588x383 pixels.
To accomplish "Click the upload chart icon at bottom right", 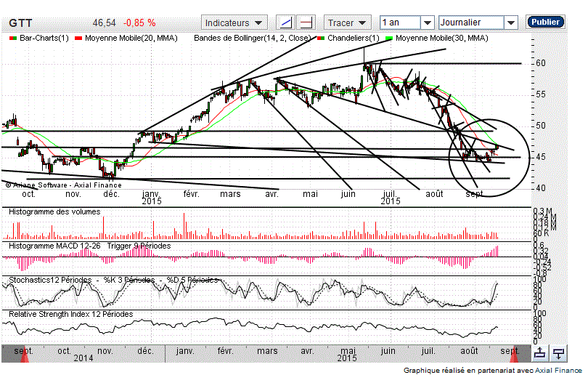I will pos(540,353).
